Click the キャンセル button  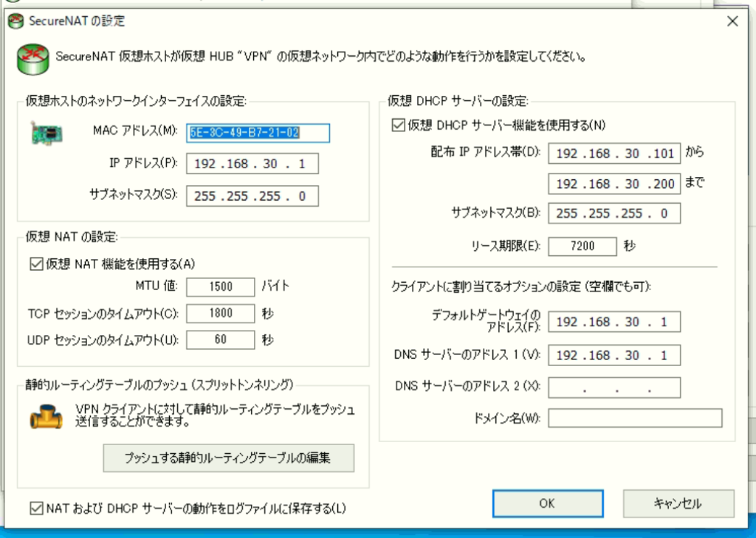click(678, 504)
